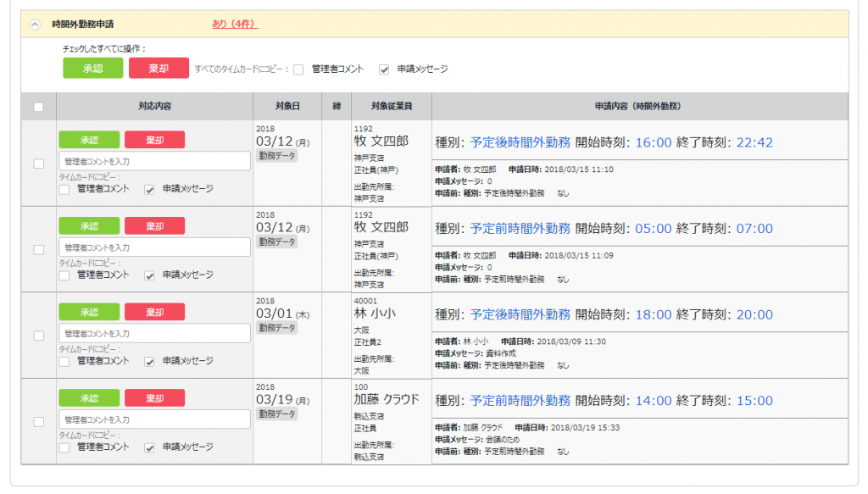Click 申請日時 2018/03/15 11:10 text

coord(561,169)
